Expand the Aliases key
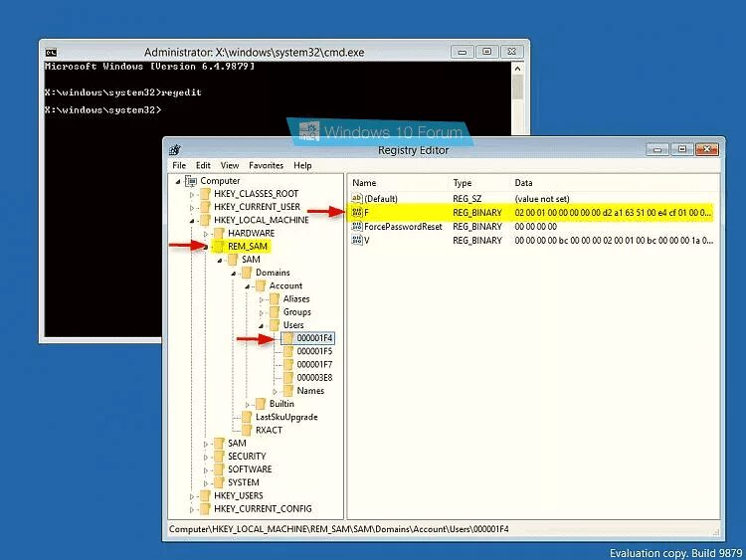The height and width of the screenshot is (560, 746). pos(262,299)
